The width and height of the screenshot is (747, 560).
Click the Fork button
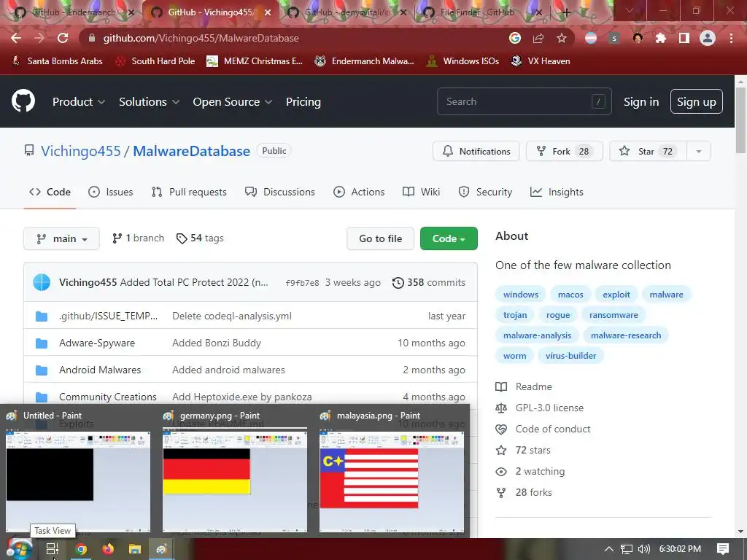click(565, 152)
